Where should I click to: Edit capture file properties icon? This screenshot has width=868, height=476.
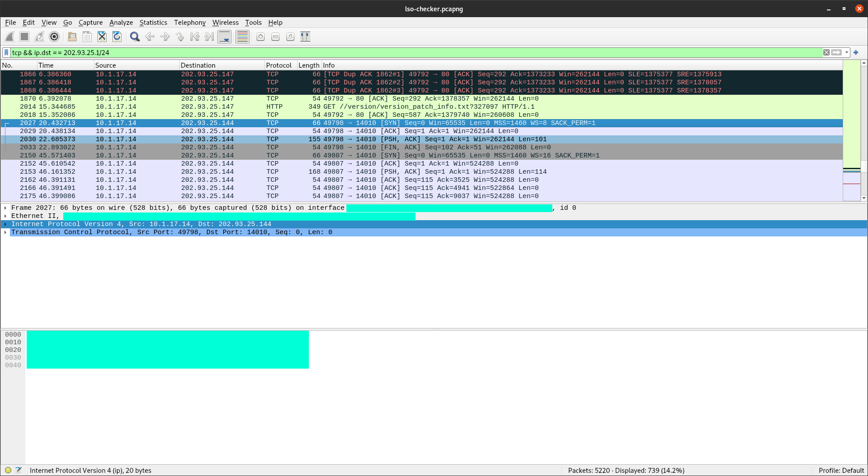[19, 470]
